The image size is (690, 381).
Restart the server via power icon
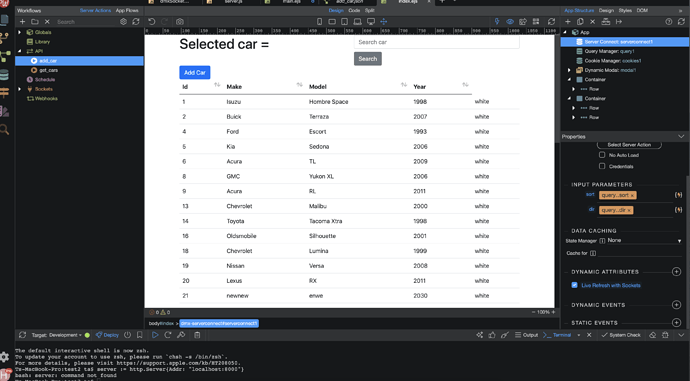click(x=127, y=335)
